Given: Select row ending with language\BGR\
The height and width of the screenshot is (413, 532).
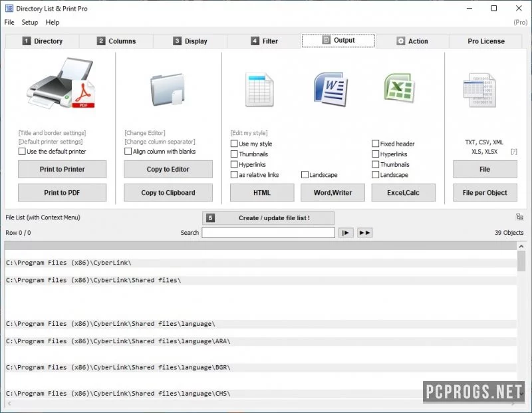Looking at the screenshot, I should pos(261,368).
